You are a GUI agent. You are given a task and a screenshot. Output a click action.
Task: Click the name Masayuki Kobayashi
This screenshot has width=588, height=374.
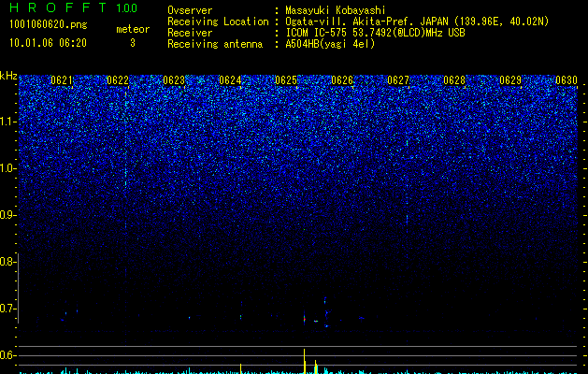coord(336,11)
